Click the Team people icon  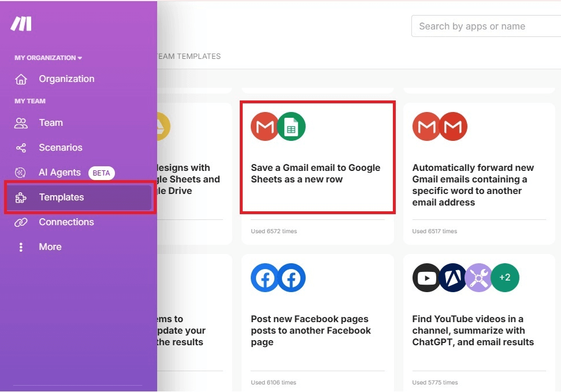coord(21,123)
